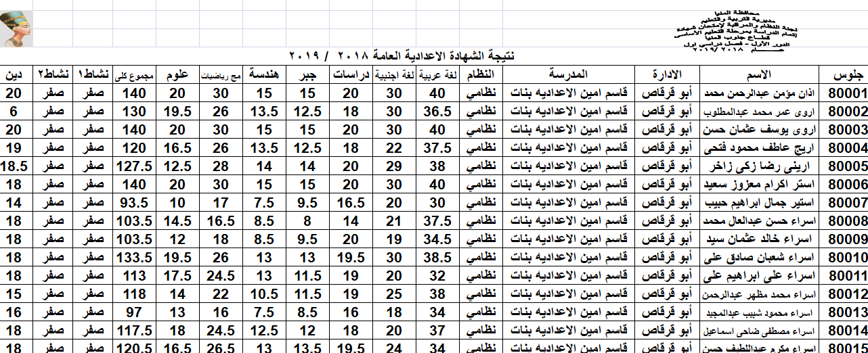Click total score 113 in row 80011

pyautogui.click(x=135, y=275)
